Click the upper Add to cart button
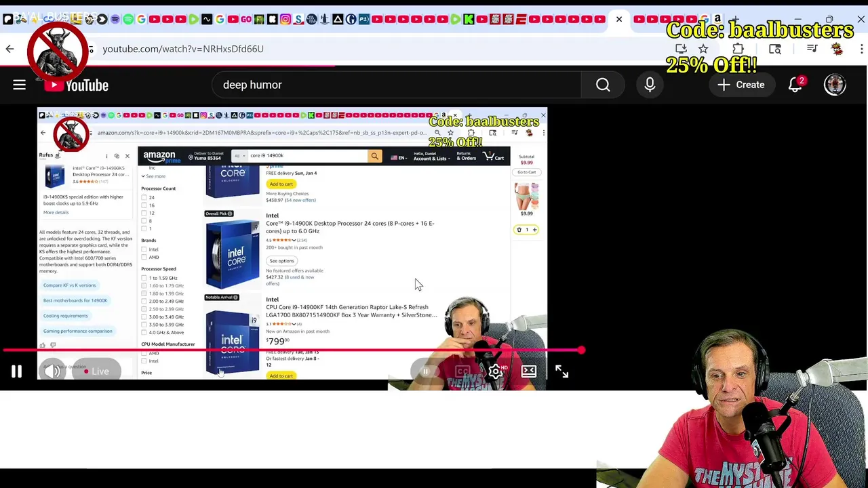Screen dimensions: 868x488 pyautogui.click(x=281, y=184)
